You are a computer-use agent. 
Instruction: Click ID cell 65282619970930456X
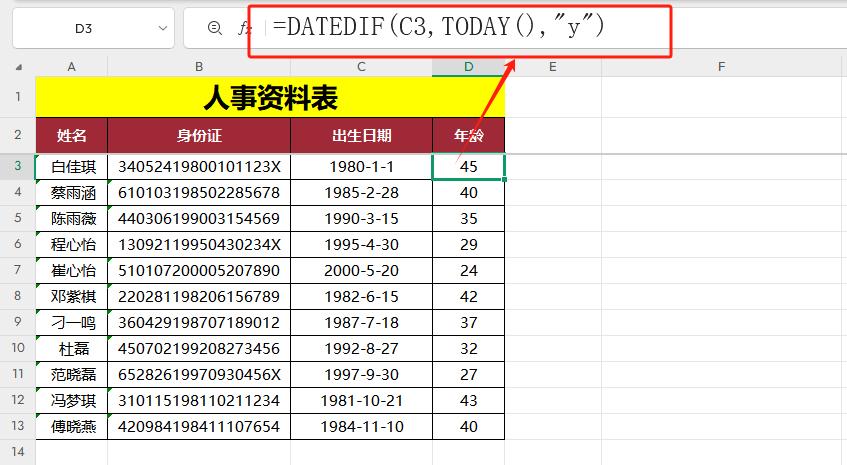199,374
